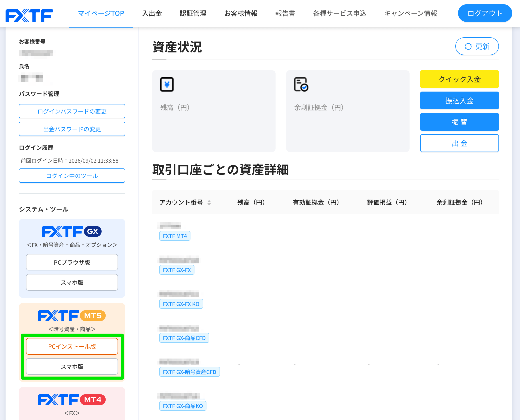Click the yellow クイック入金 button
The image size is (520, 420).
pos(459,79)
